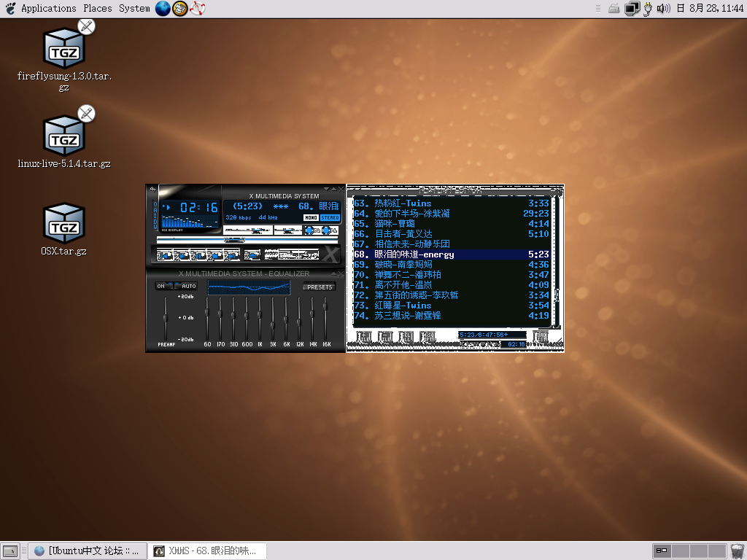Skip to previous track in XMMS
The height and width of the screenshot is (560, 747).
[165, 255]
